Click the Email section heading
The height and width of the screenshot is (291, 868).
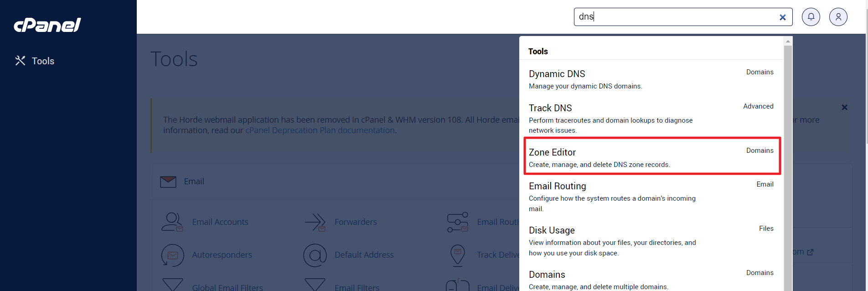coord(194,182)
